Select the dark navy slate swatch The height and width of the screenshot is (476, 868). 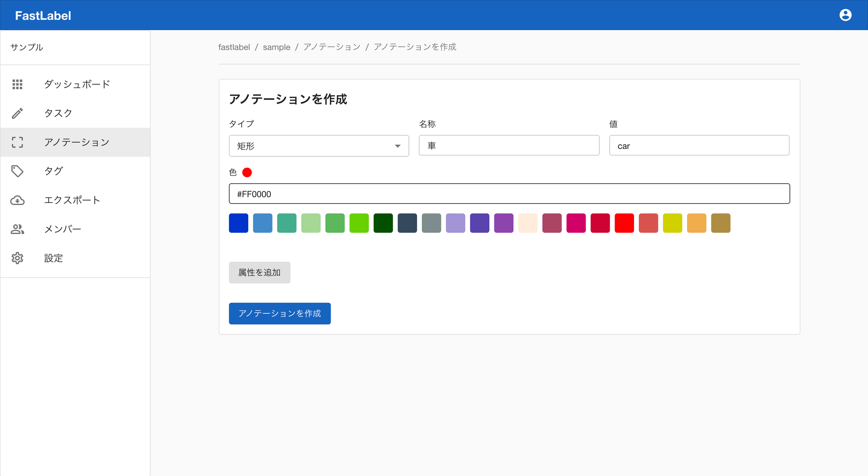pyautogui.click(x=407, y=223)
